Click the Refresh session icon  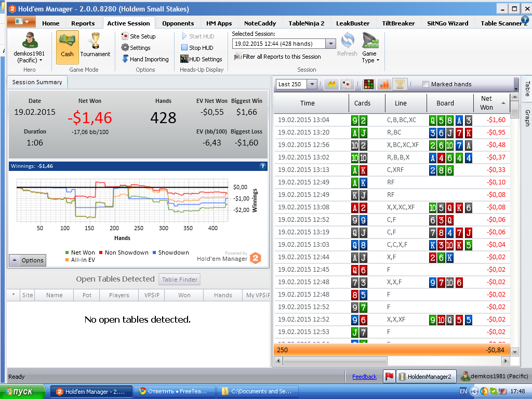[347, 45]
